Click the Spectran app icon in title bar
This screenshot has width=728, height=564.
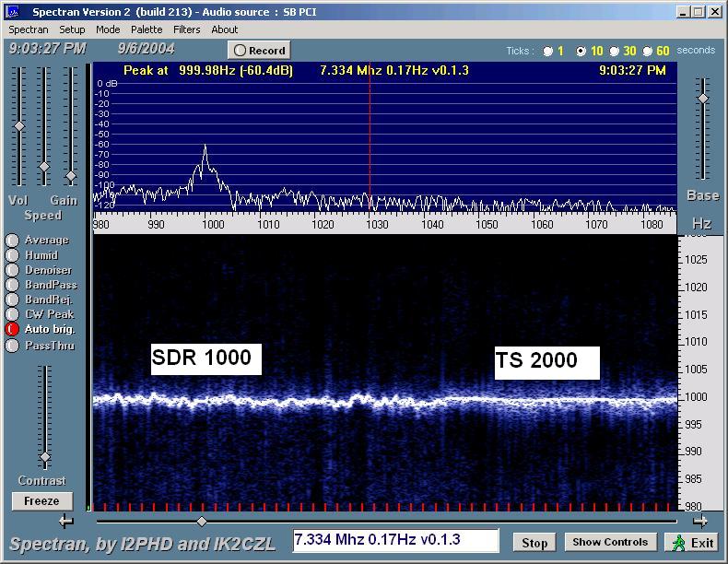coord(13,12)
